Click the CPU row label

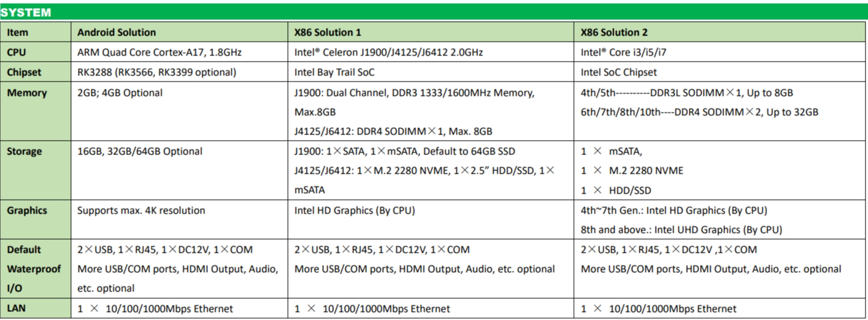pyautogui.click(x=17, y=52)
